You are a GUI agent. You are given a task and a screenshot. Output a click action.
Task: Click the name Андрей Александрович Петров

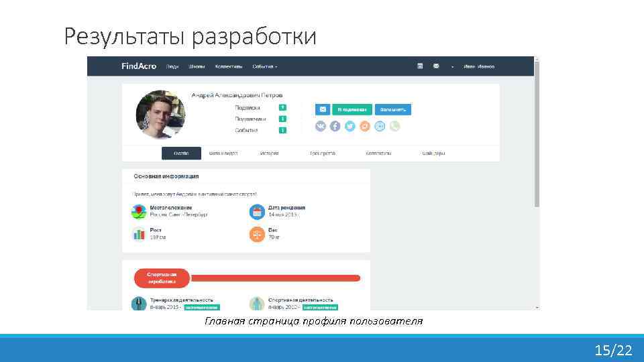tap(237, 95)
